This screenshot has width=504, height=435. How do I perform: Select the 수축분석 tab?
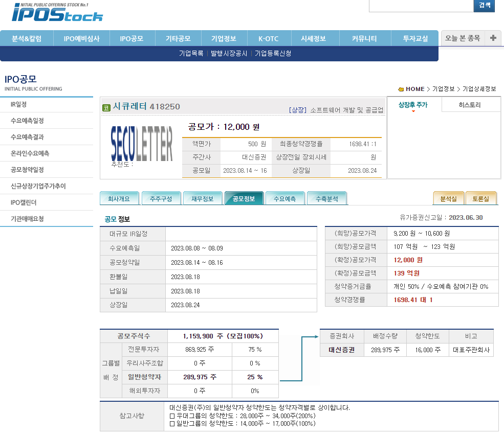coord(326,198)
